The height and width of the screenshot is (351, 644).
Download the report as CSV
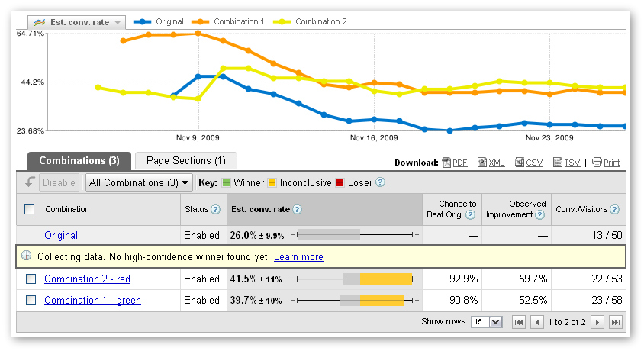[x=529, y=163]
